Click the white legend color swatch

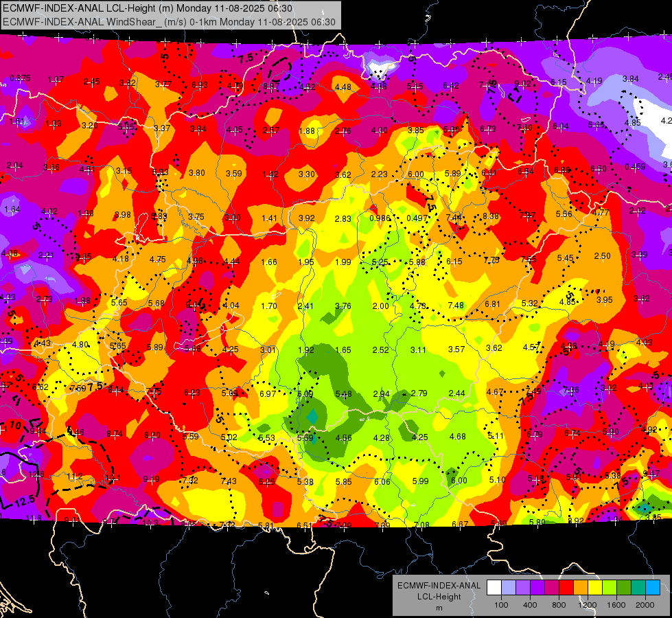494,588
